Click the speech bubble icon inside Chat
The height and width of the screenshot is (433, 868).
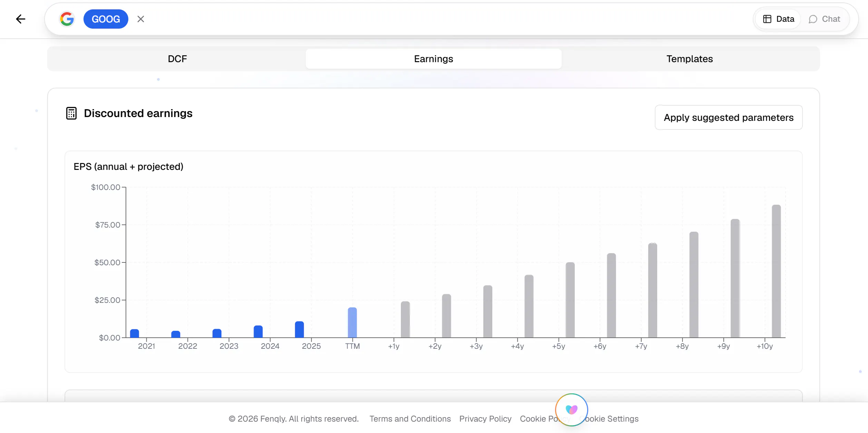pyautogui.click(x=813, y=19)
